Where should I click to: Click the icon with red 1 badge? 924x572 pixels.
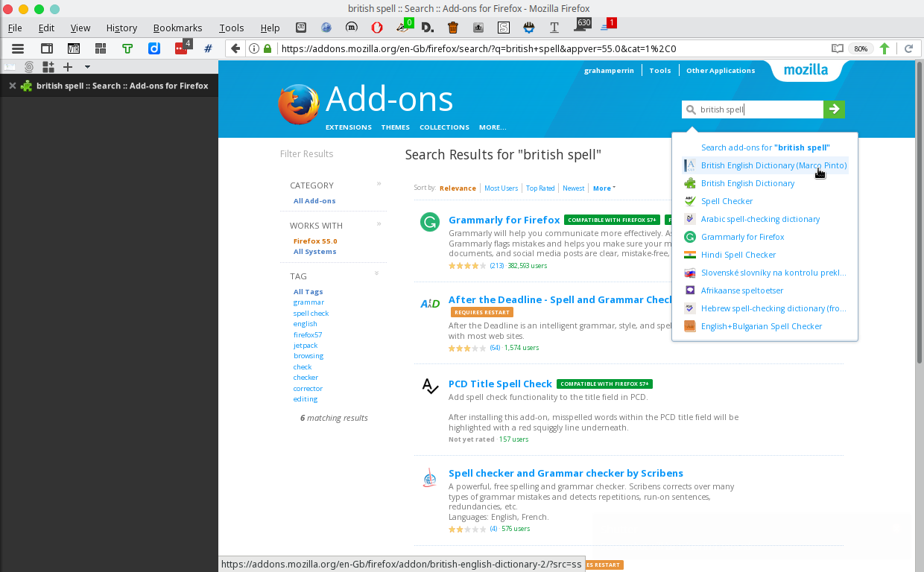click(607, 26)
